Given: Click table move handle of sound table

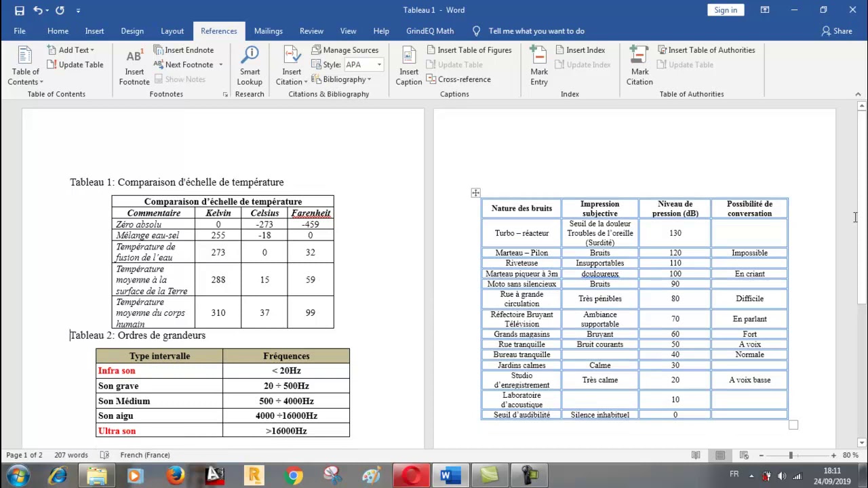Looking at the screenshot, I should 475,193.
